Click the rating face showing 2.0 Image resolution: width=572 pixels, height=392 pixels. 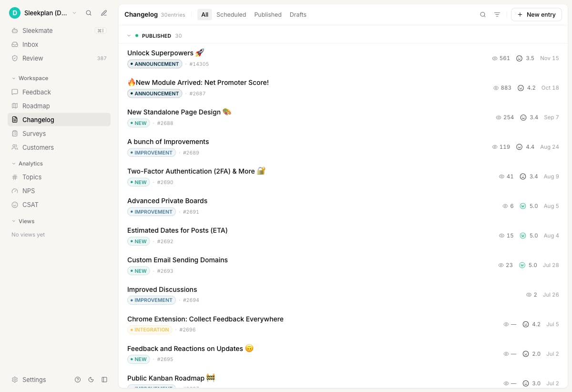click(x=526, y=354)
